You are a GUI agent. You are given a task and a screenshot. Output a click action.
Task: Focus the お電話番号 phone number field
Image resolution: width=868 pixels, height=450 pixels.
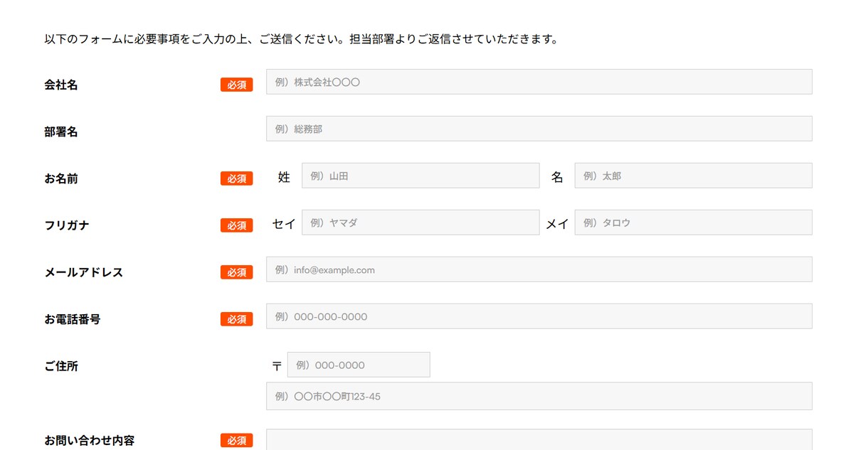(539, 316)
